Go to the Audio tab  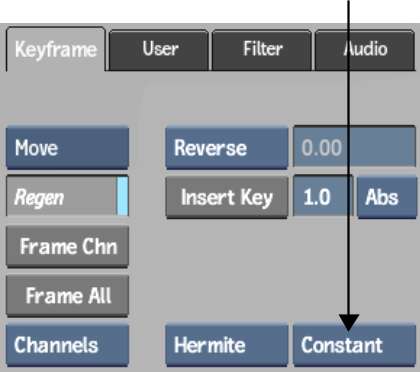click(365, 50)
